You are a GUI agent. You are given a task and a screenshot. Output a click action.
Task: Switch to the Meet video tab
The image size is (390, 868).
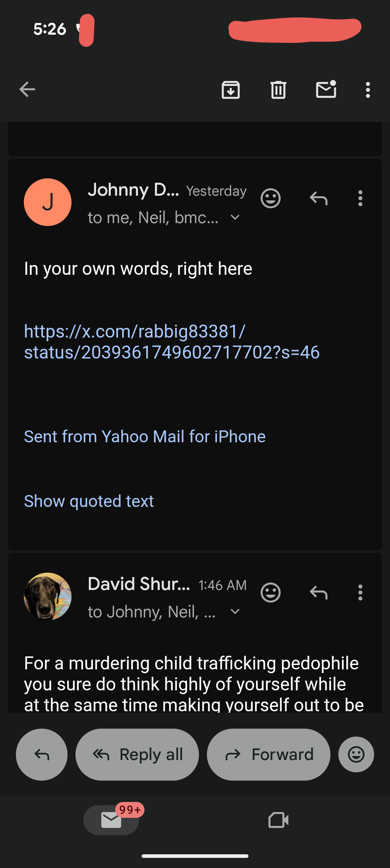click(x=278, y=820)
